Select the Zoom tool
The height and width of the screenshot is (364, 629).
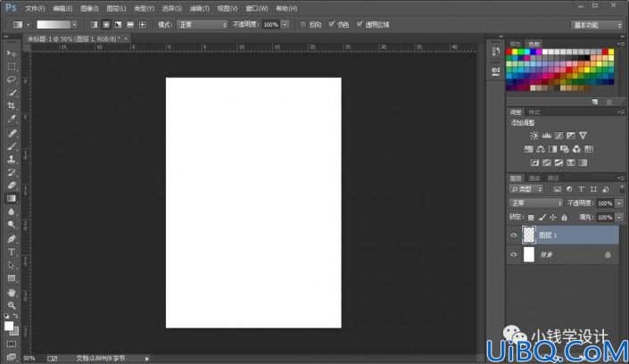tap(12, 305)
